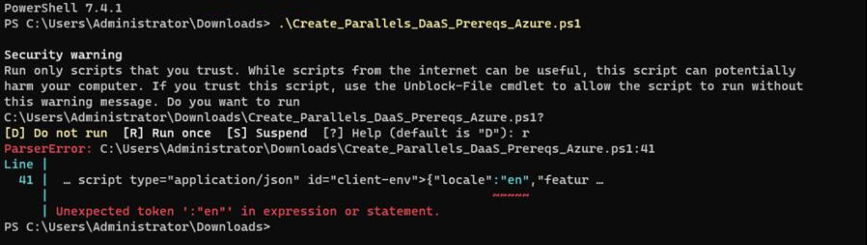Click the "application/json" type text
868x245 pixels.
[236, 180]
